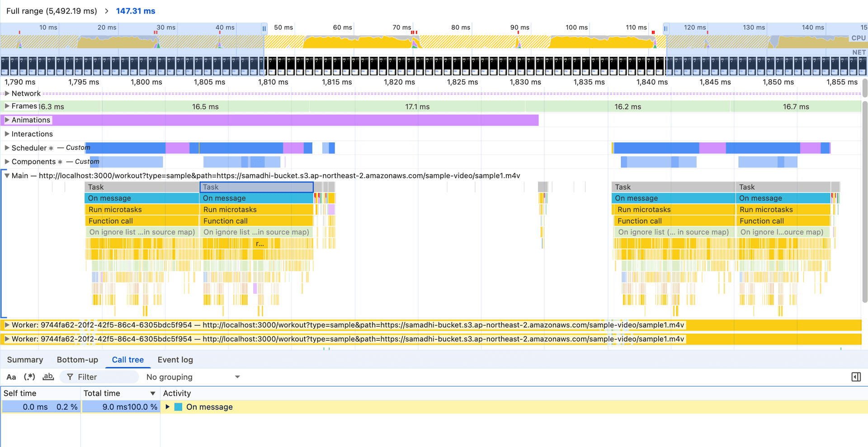Switch to the Bottom-up tab

tap(77, 360)
